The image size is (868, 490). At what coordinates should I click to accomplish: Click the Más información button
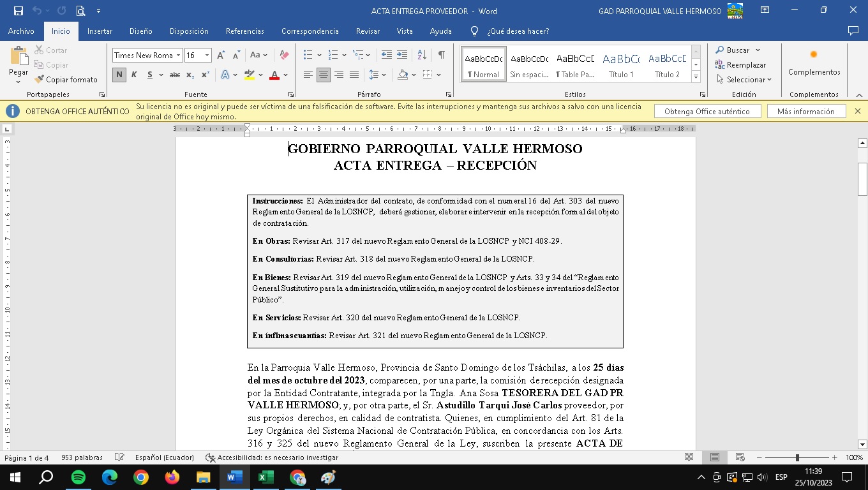click(805, 111)
